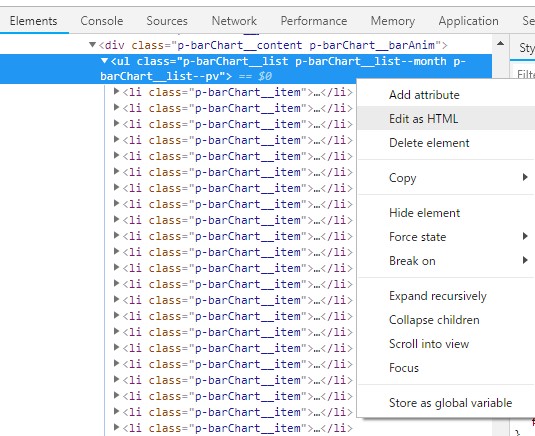Open the Memory tab
Screen dimensions: 535x436
click(x=393, y=21)
